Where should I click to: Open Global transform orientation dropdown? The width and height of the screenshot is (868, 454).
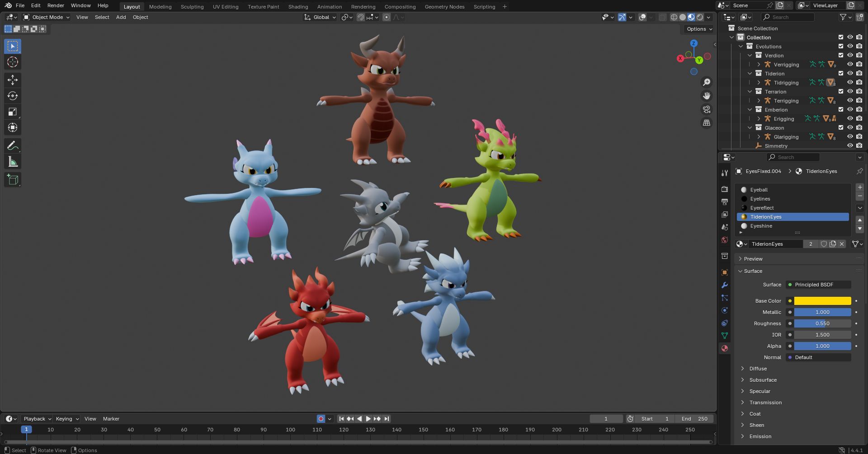[x=321, y=17]
